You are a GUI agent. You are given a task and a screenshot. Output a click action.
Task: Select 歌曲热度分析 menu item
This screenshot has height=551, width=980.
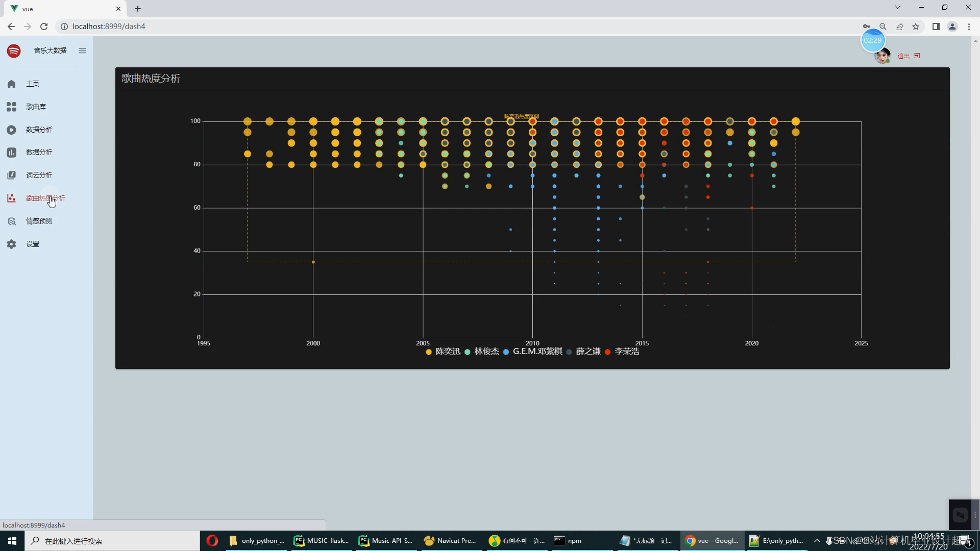pos(45,198)
